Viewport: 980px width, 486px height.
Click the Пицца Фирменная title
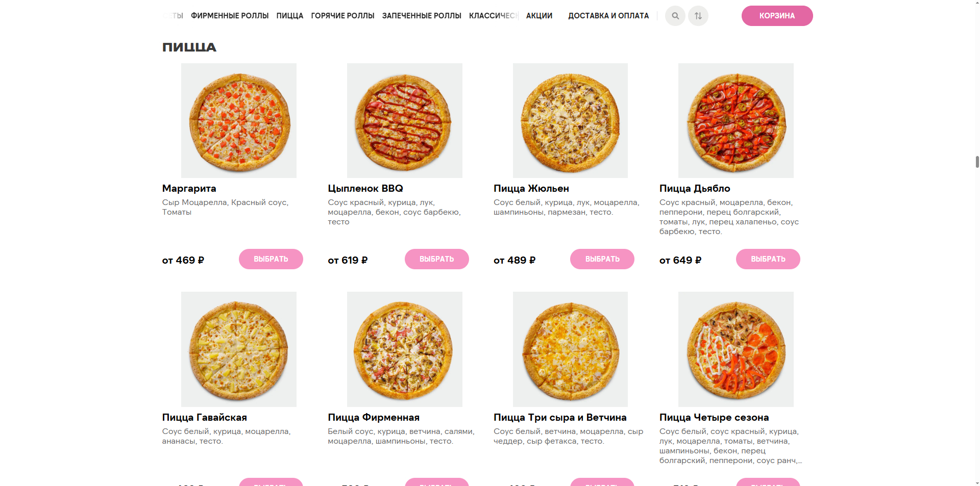(x=374, y=417)
